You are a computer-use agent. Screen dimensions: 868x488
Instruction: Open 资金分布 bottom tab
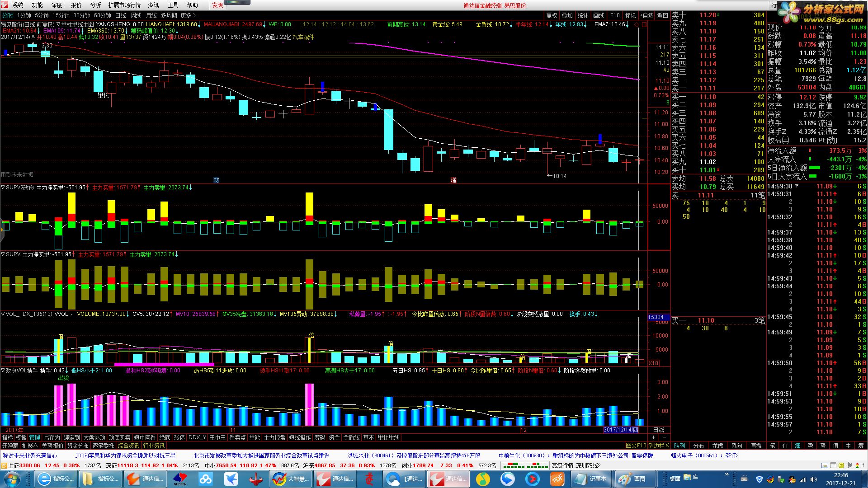coord(78,446)
